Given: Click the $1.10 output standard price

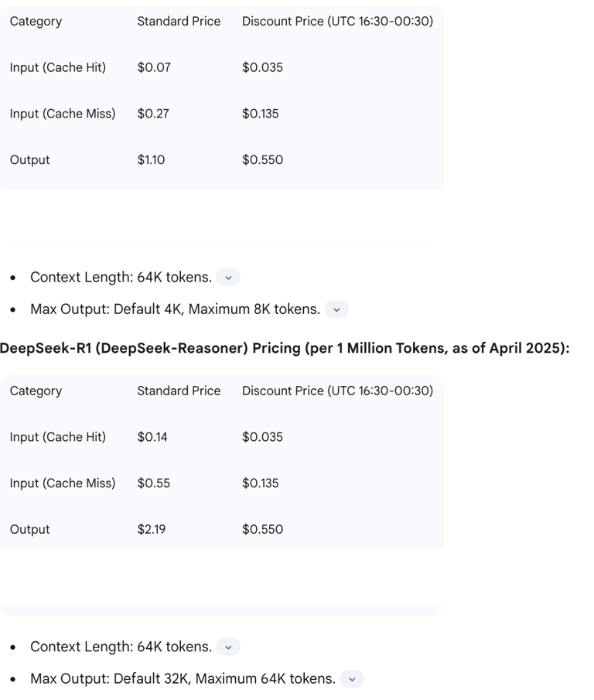Looking at the screenshot, I should (151, 160).
